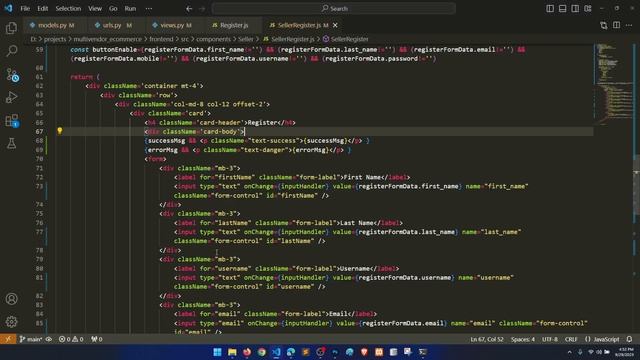Open the View menu
The height and width of the screenshot is (360, 640).
[95, 9]
